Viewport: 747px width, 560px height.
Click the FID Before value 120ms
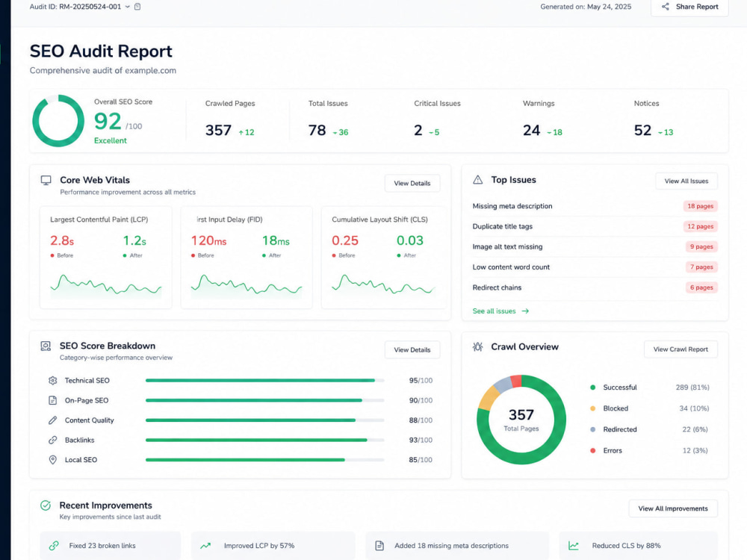(208, 240)
